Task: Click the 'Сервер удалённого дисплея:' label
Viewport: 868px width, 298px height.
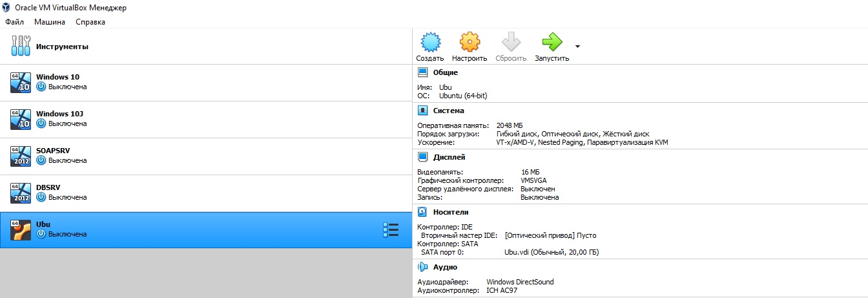Action: click(466, 189)
